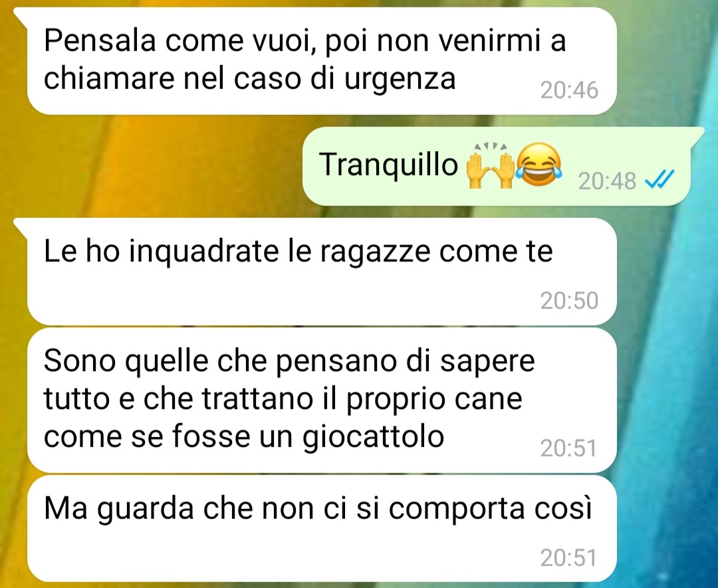Click the tail of the first incoming bubble
718x588 pixels.
click(x=21, y=15)
